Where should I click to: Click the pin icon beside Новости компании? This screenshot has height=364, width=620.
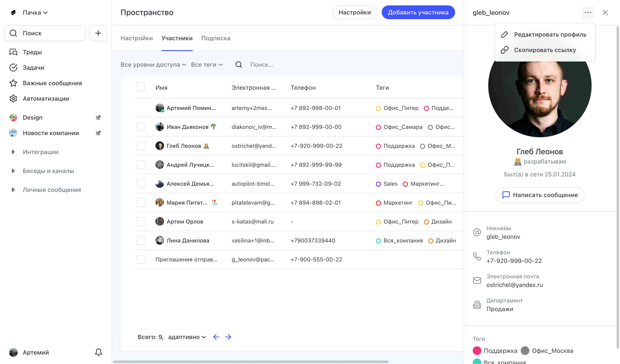tap(98, 133)
